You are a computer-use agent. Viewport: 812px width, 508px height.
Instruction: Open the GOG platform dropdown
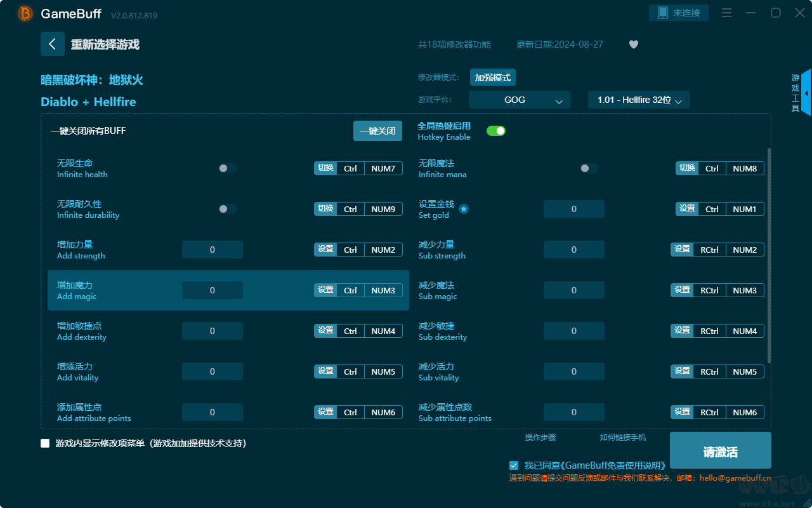520,100
